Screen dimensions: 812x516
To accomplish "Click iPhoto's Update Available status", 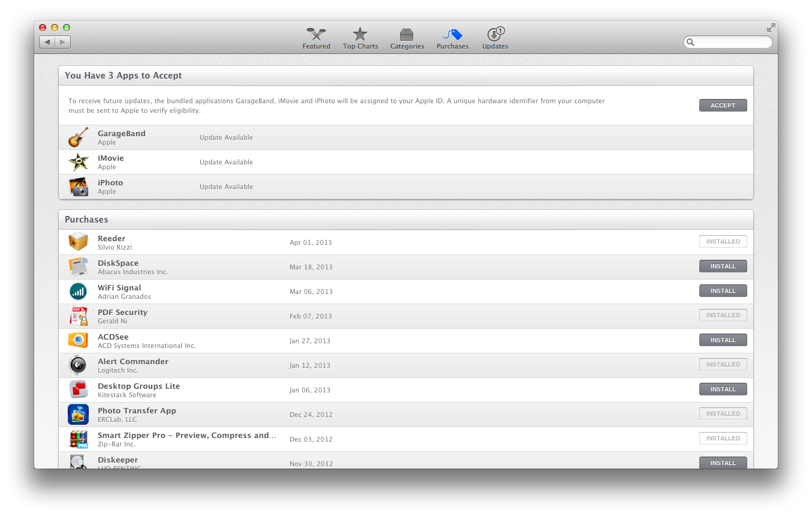I will pos(226,187).
